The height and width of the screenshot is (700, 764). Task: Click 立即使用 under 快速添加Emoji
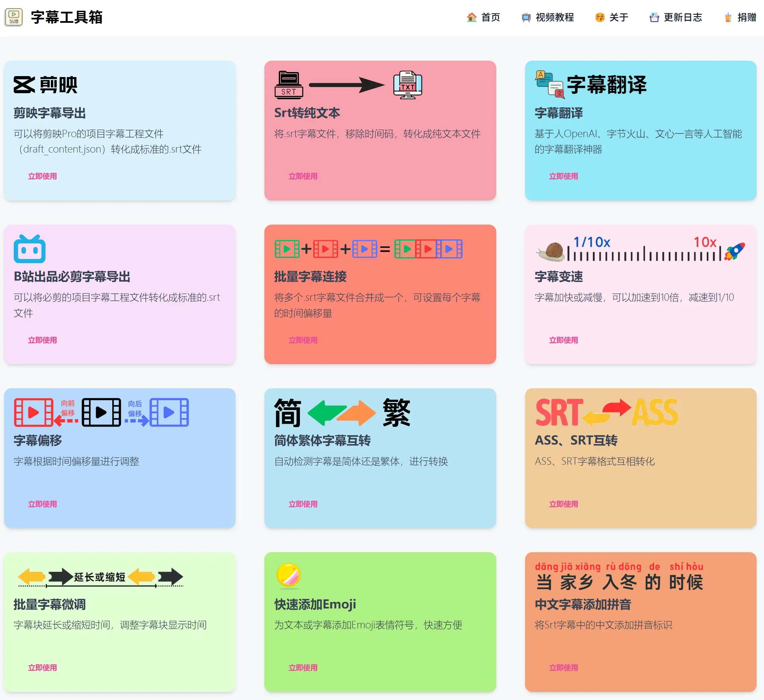coord(303,668)
